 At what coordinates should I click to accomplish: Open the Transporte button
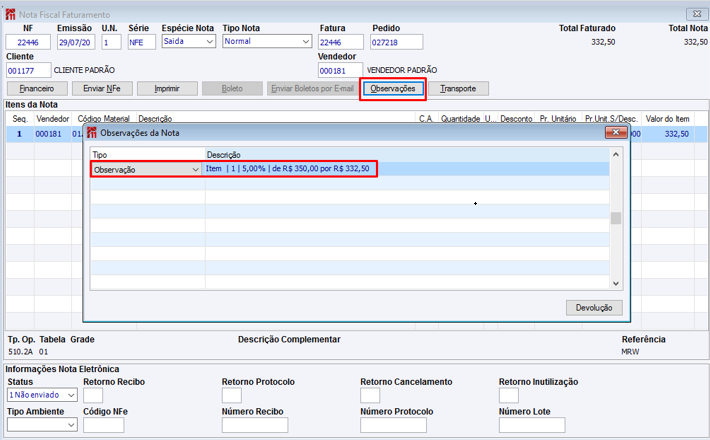pyautogui.click(x=458, y=88)
